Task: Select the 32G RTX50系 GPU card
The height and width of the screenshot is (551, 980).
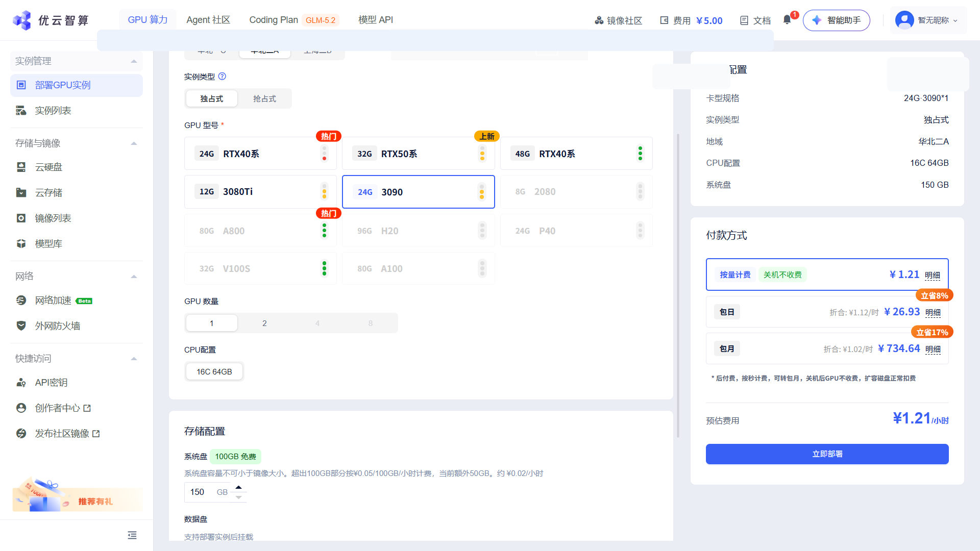Action: (x=419, y=154)
